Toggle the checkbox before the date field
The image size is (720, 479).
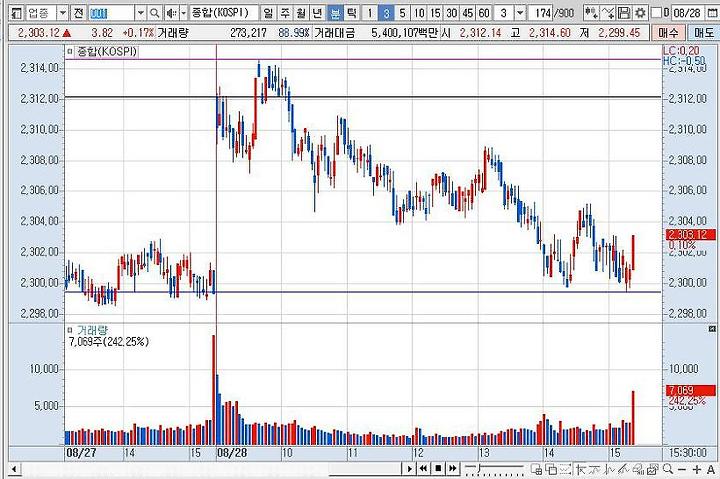657,13
